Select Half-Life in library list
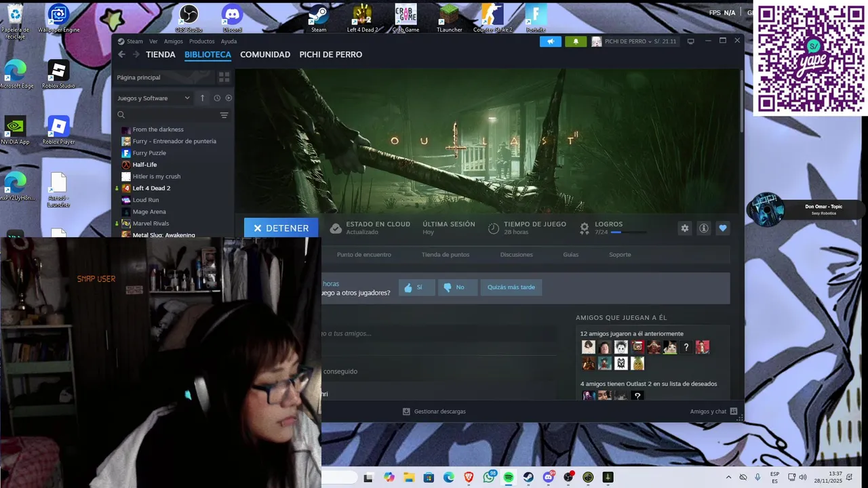 (144, 165)
